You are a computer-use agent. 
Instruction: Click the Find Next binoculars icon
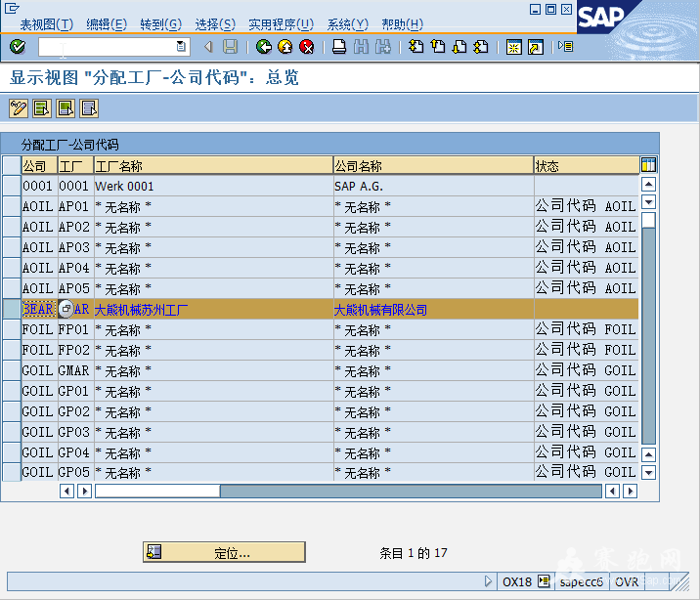pos(383,46)
